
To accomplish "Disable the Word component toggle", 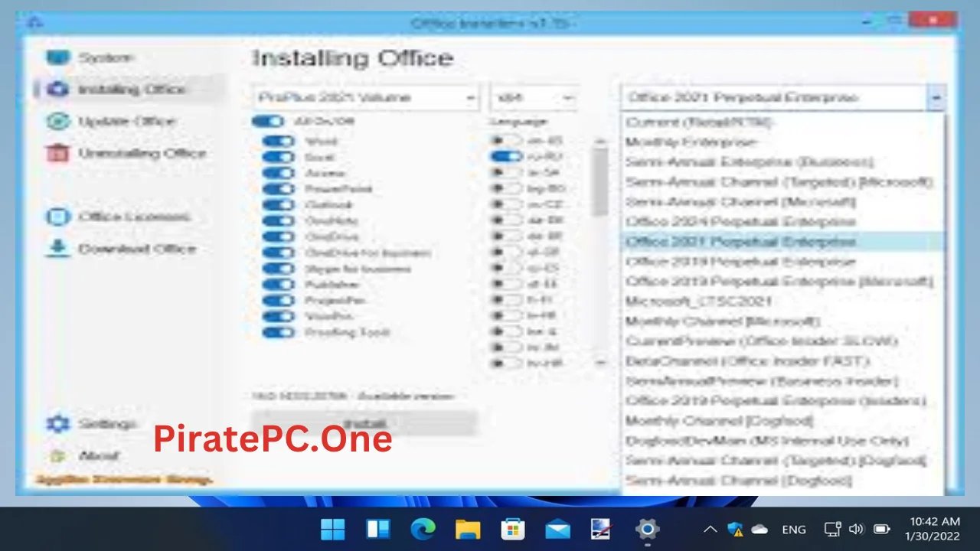I will pos(278,142).
